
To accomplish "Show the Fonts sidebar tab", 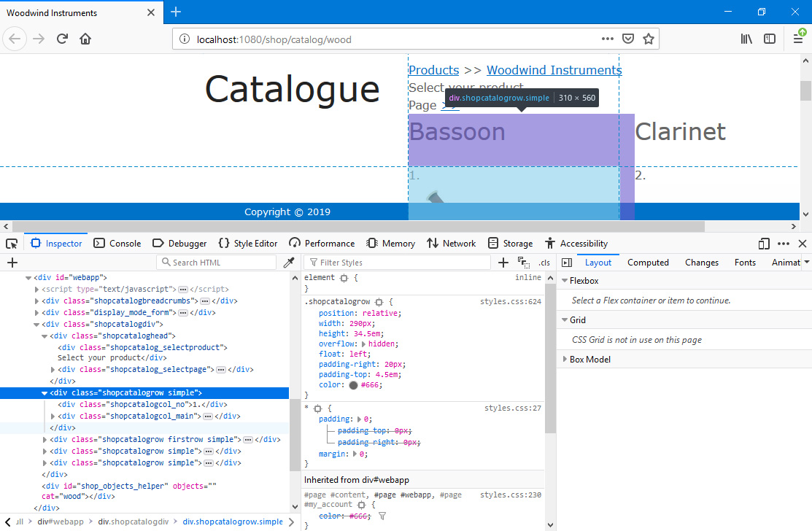I will coord(745,263).
